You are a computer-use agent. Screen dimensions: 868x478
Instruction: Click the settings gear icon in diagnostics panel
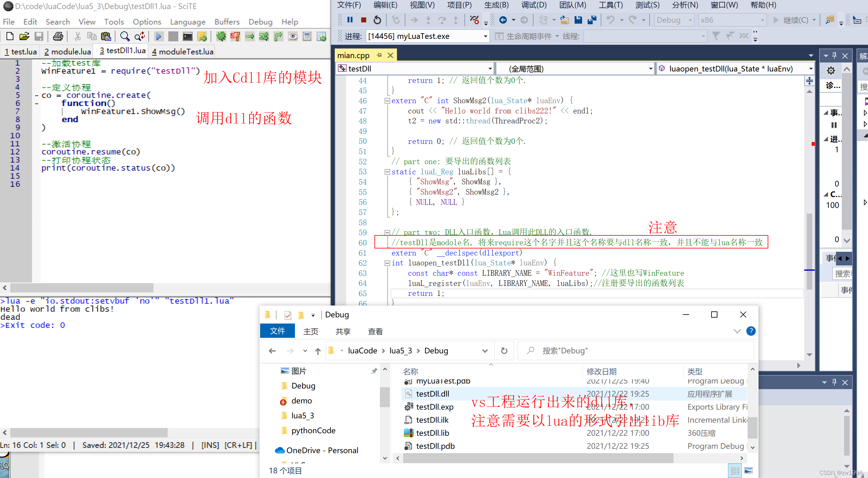coord(831,70)
